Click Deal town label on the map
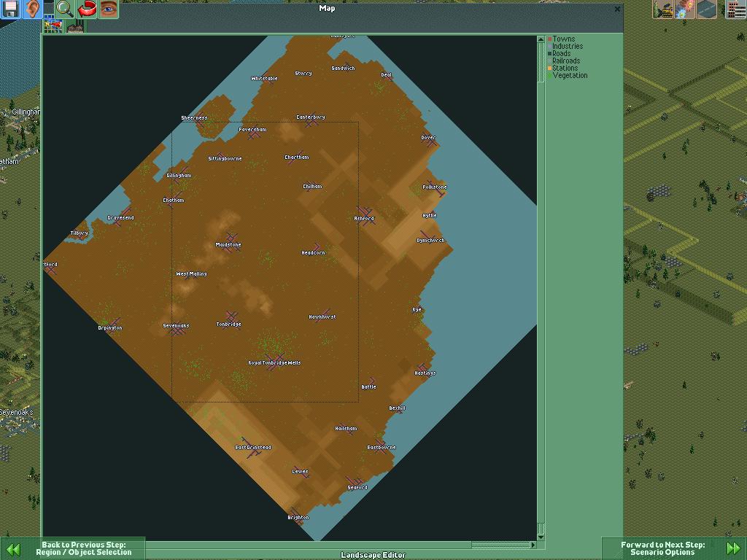This screenshot has width=747, height=560. (x=387, y=75)
